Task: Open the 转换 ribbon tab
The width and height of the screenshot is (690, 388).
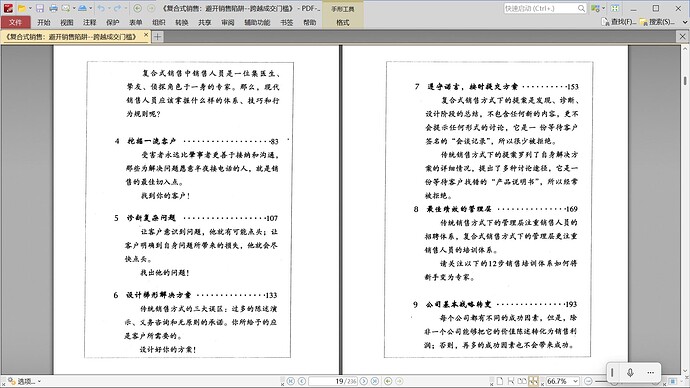Action: pos(181,22)
